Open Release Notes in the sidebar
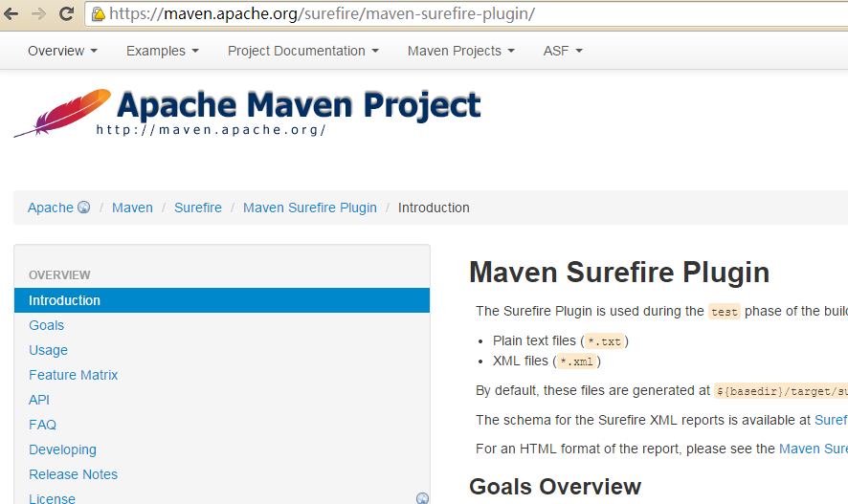 pos(73,474)
